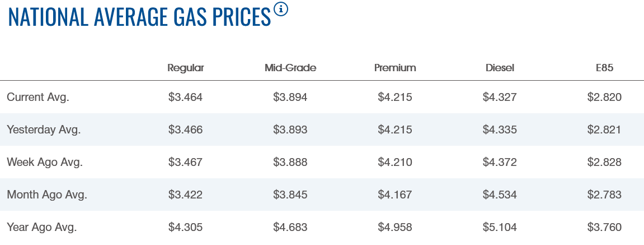Click yesterday mid-grade price $3.893
Screen dimensions: 644x245
pyautogui.click(x=290, y=130)
